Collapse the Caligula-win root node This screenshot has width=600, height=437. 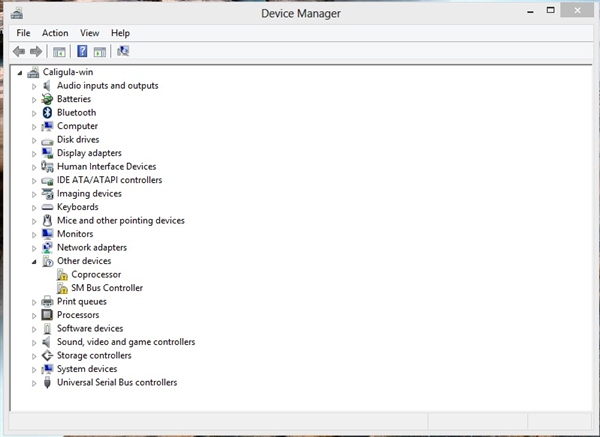[20, 73]
